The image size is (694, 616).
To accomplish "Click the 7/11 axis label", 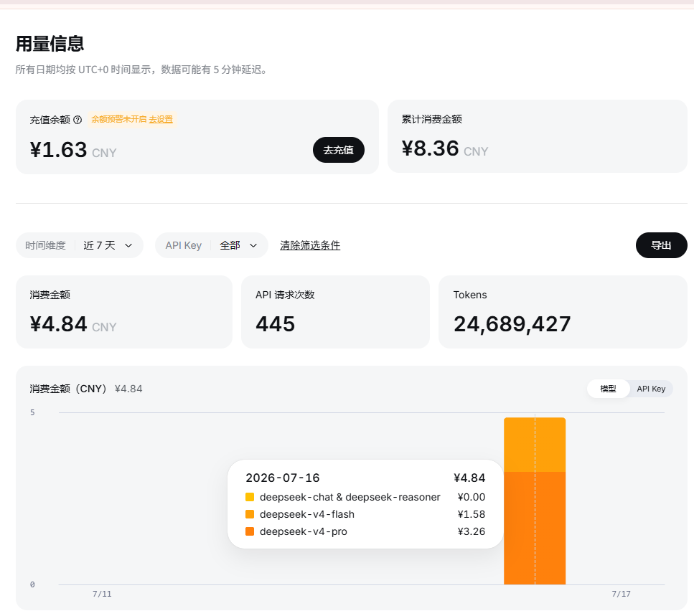I will [x=102, y=594].
